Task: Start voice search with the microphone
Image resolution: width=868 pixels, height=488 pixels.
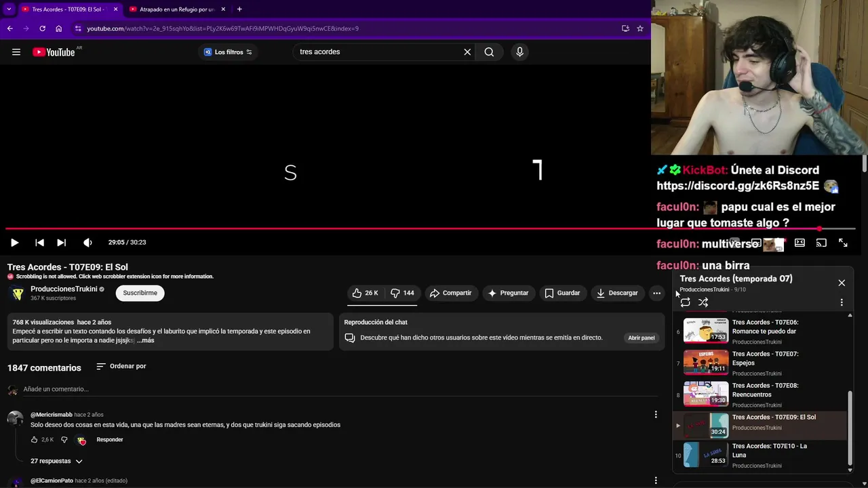Action: [x=519, y=52]
